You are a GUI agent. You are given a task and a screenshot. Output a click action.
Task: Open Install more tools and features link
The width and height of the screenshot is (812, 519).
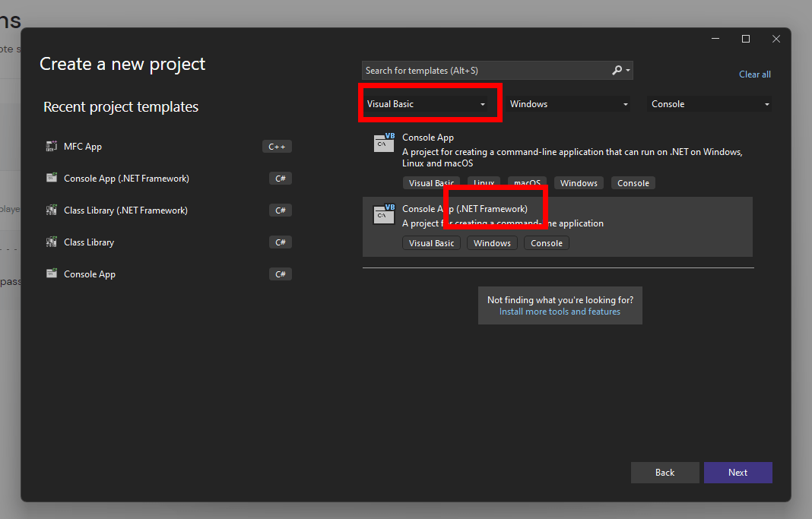click(x=560, y=312)
